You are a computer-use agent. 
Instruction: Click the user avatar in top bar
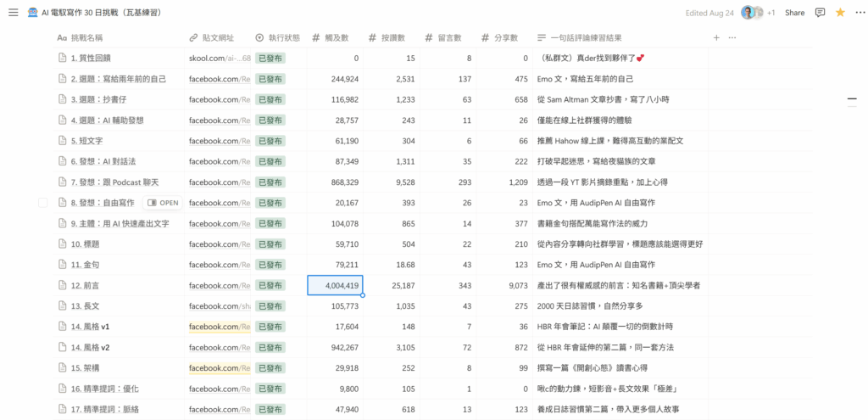pyautogui.click(x=748, y=13)
